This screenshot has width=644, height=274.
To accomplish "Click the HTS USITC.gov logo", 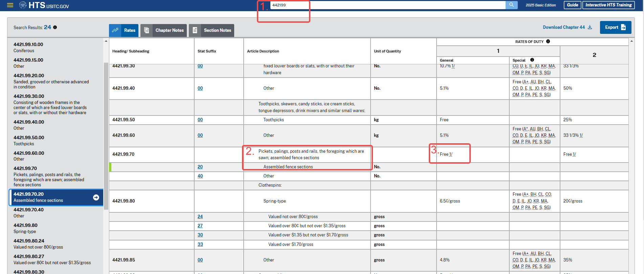I will [44, 5].
